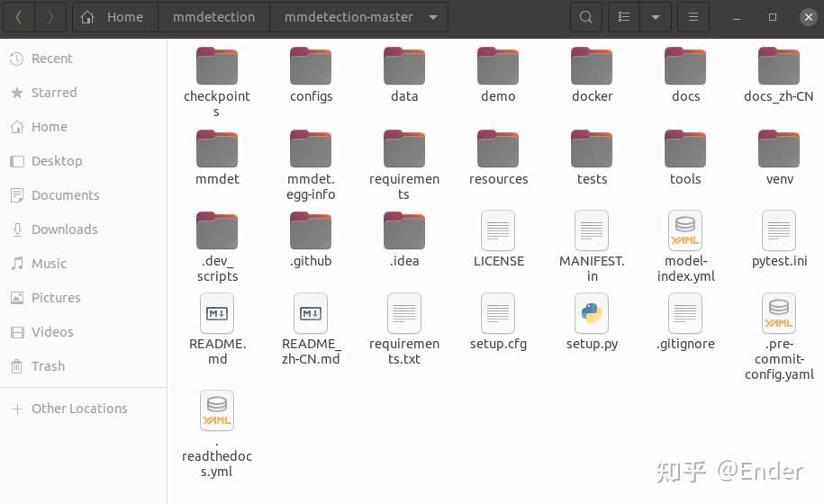Open Downloads in the sidebar
This screenshot has width=824, height=504.
(x=84, y=229)
